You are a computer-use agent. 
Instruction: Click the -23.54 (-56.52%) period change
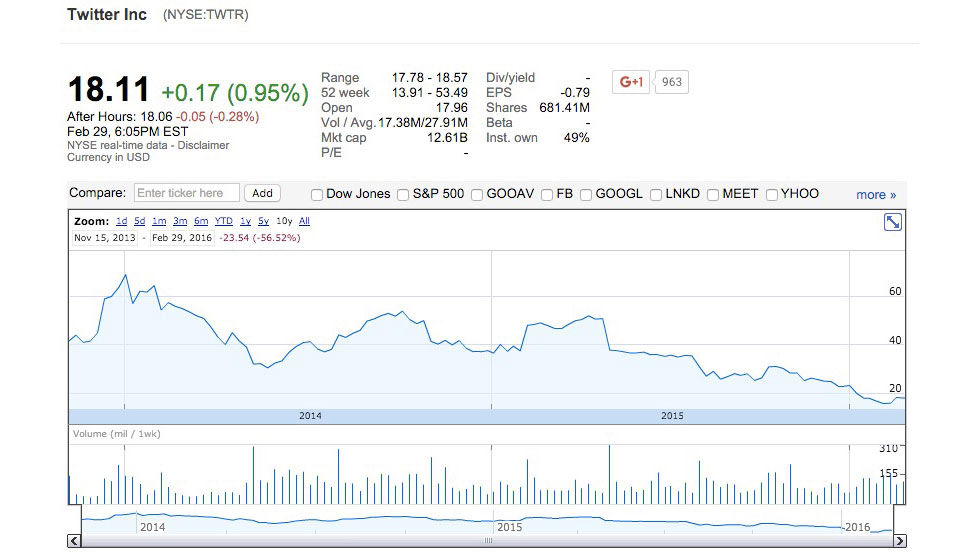pos(259,238)
